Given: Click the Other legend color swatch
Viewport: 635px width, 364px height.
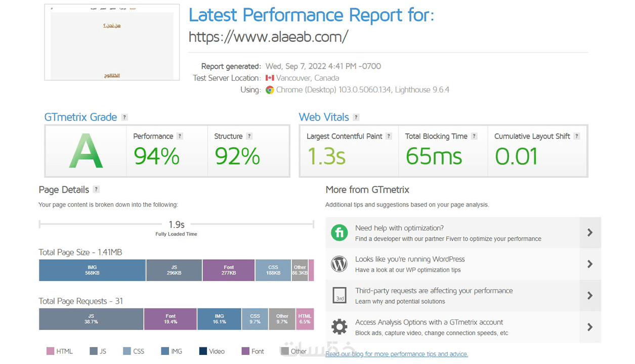Looking at the screenshot, I should [285, 351].
